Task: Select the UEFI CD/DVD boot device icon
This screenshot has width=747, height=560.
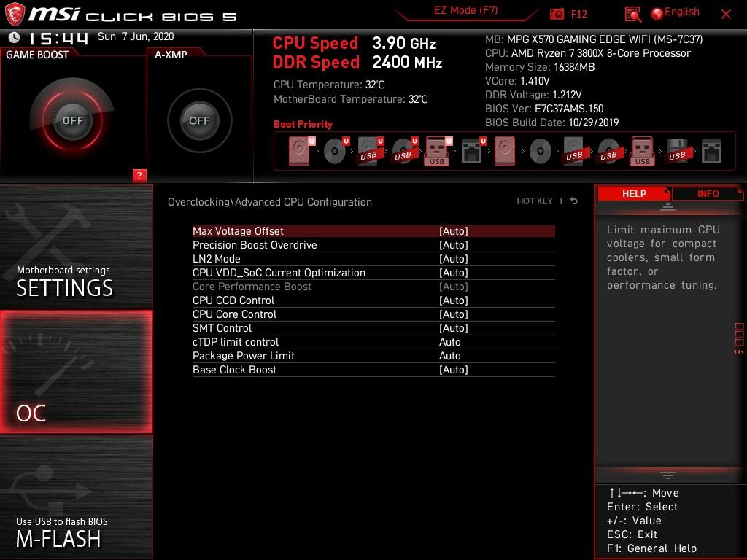Action: [336, 151]
